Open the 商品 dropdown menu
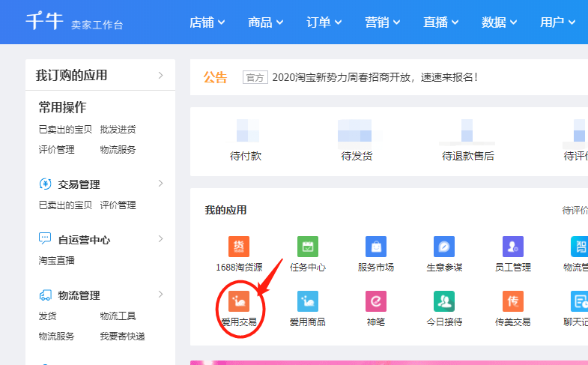The width and height of the screenshot is (588, 365). tap(265, 22)
